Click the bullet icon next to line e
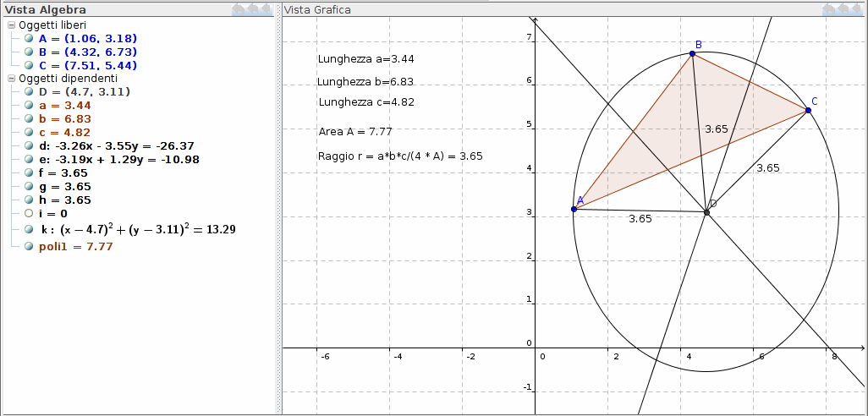The height and width of the screenshot is (416, 868). [29, 159]
